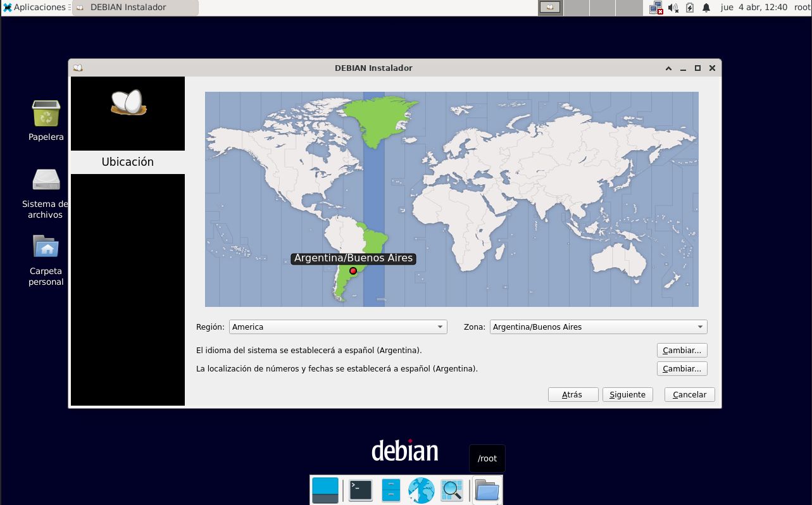The image size is (812, 505).
Task: Expand the Región dropdown showing America
Action: (337, 327)
